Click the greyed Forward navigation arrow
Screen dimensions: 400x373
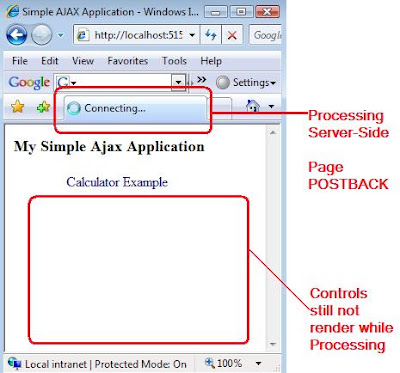pos(42,34)
